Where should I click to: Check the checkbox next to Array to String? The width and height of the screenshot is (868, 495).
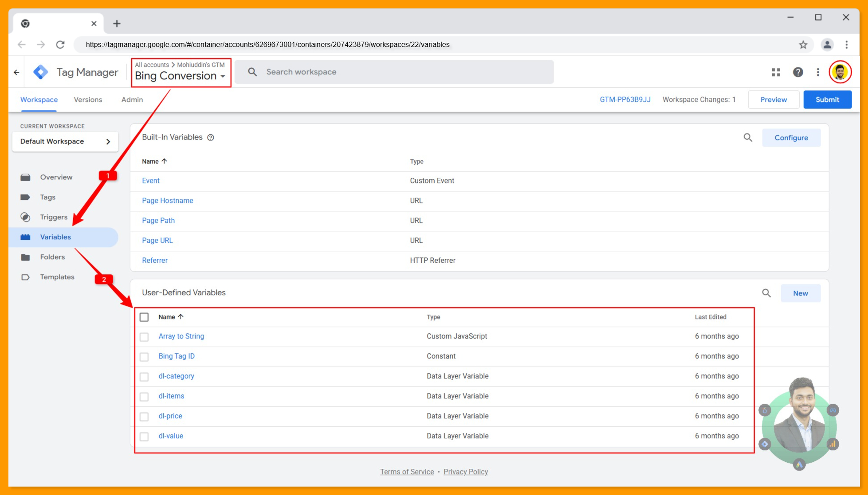click(144, 337)
